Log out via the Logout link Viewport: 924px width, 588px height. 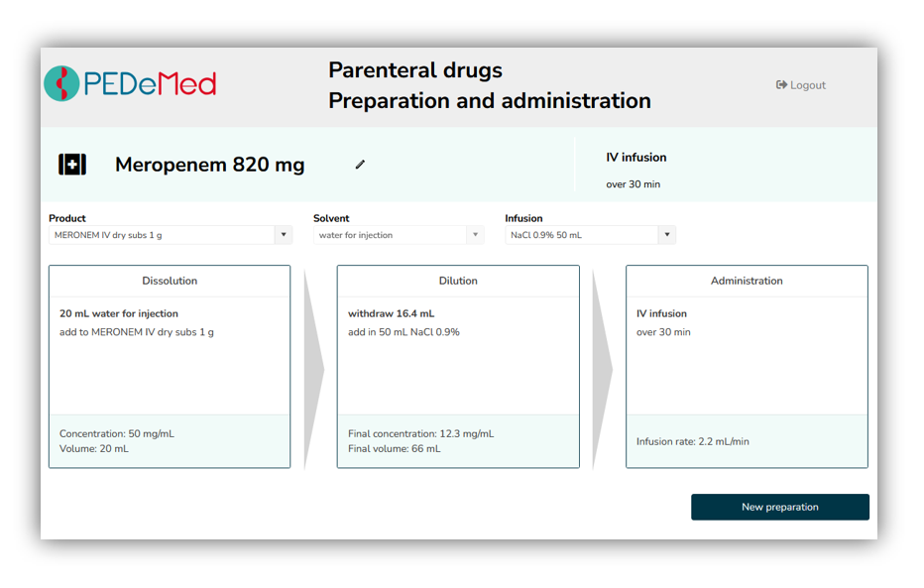click(801, 85)
